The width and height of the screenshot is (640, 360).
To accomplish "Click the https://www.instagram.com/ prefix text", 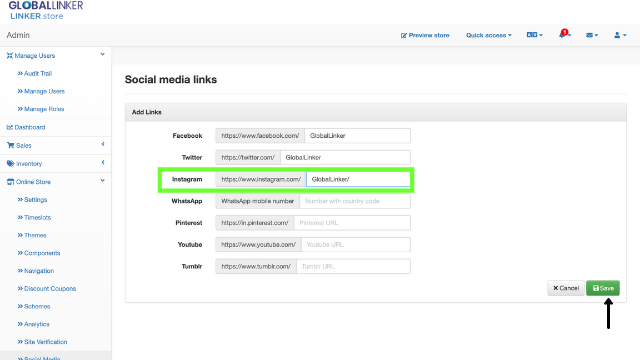I will point(261,179).
